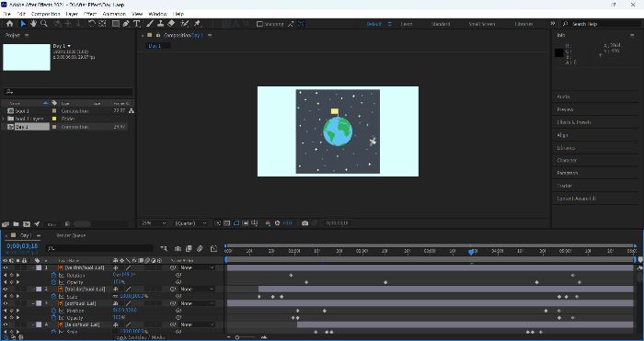Select the Rectangle shape tool

[x=116, y=24]
